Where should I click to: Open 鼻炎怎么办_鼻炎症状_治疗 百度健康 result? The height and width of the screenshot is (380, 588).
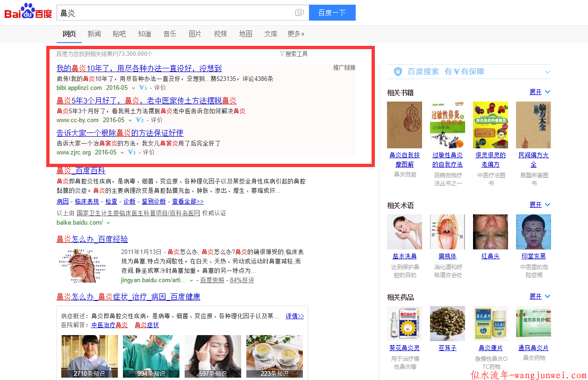[x=129, y=297]
